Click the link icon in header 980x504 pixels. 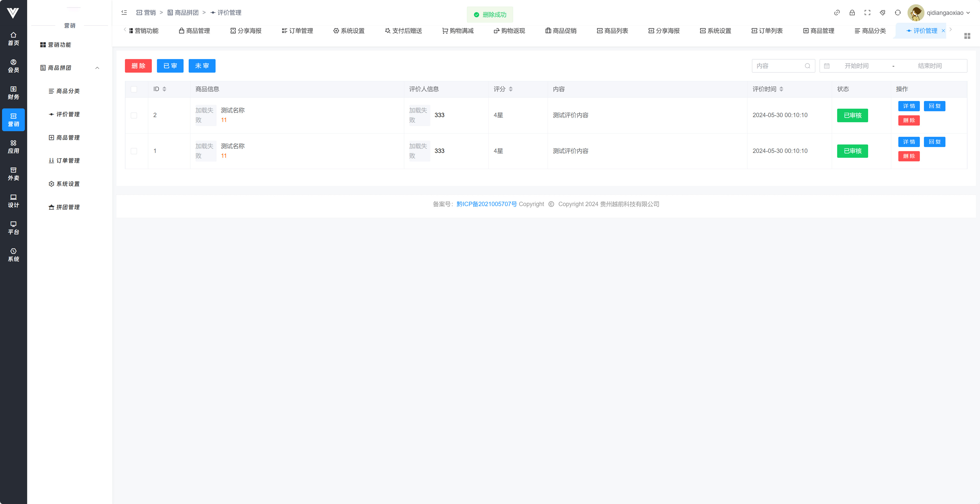click(837, 13)
